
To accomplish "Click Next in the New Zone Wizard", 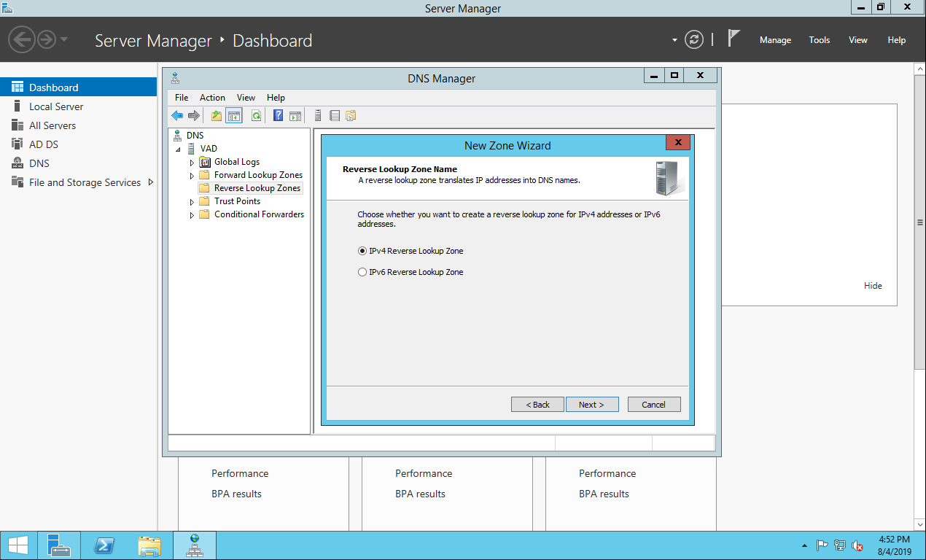I will 591,405.
